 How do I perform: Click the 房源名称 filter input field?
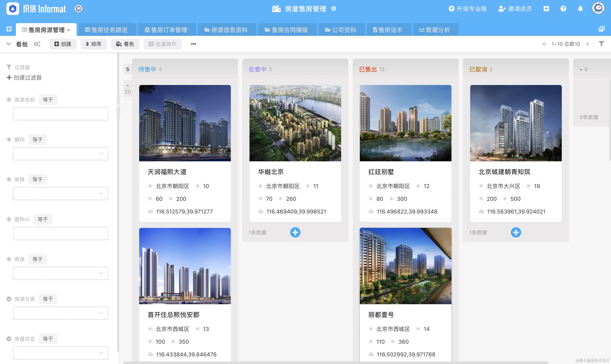(60, 114)
